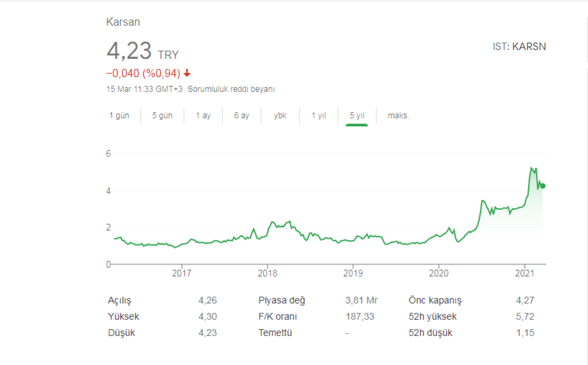This screenshot has width=588, height=365.
Task: Open the maks. full history range
Action: tap(398, 116)
